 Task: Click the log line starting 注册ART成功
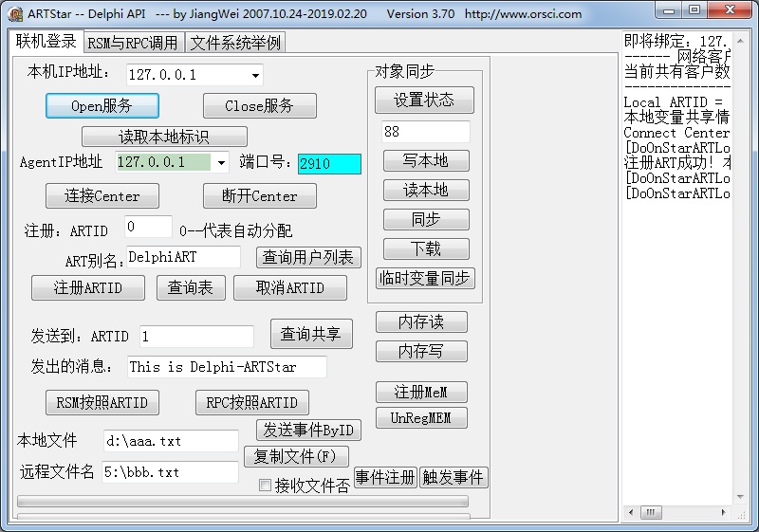coord(677,163)
